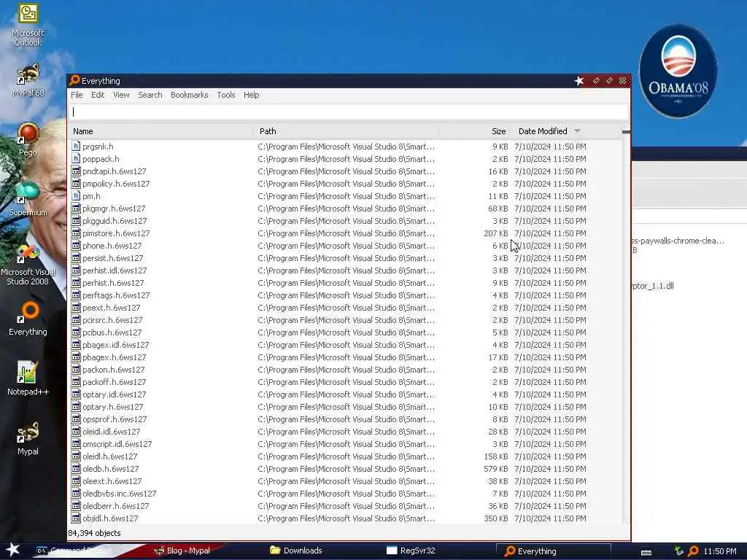Open the Notepad++ desktop shortcut

pyautogui.click(x=28, y=378)
